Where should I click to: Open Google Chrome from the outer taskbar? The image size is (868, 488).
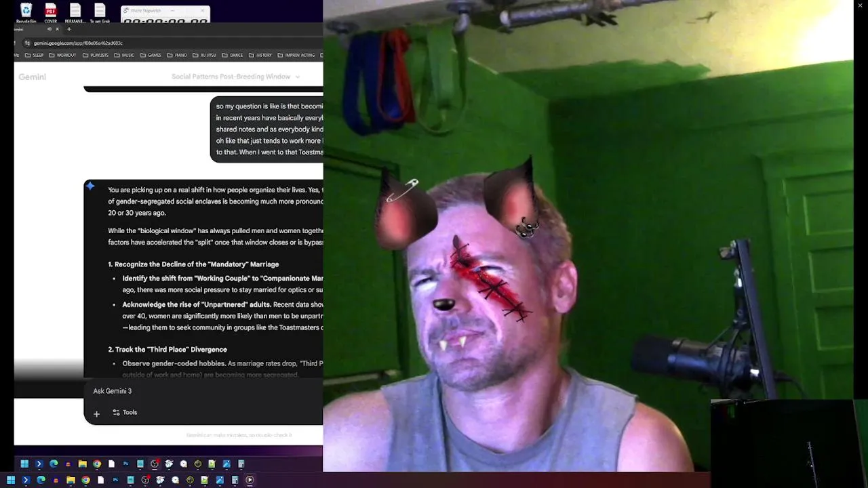(85, 480)
